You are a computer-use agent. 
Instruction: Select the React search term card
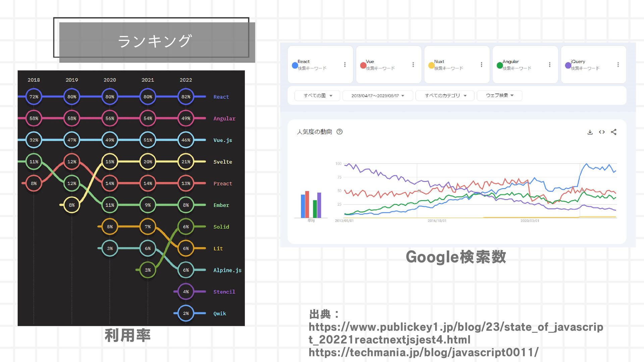(320, 65)
